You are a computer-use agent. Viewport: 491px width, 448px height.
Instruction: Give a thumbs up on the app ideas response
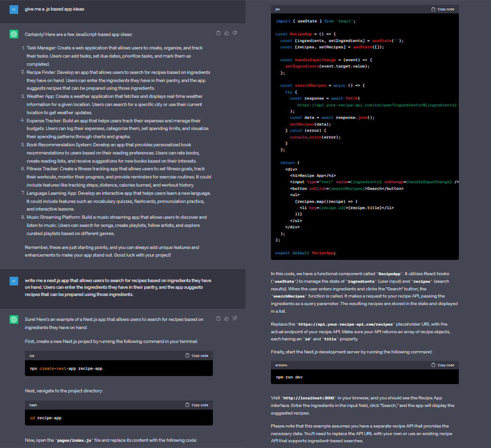pos(227,33)
